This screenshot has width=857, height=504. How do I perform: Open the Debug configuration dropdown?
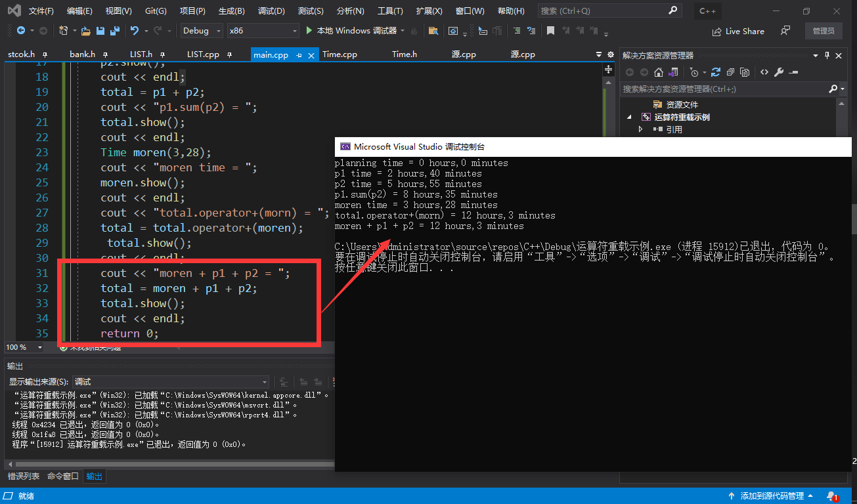[202, 31]
